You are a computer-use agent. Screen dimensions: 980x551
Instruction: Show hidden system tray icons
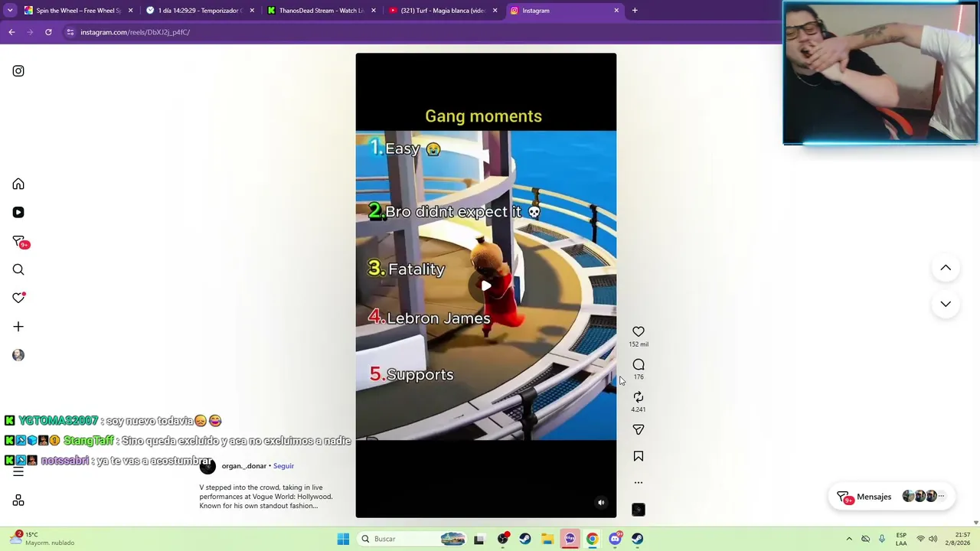click(x=849, y=539)
